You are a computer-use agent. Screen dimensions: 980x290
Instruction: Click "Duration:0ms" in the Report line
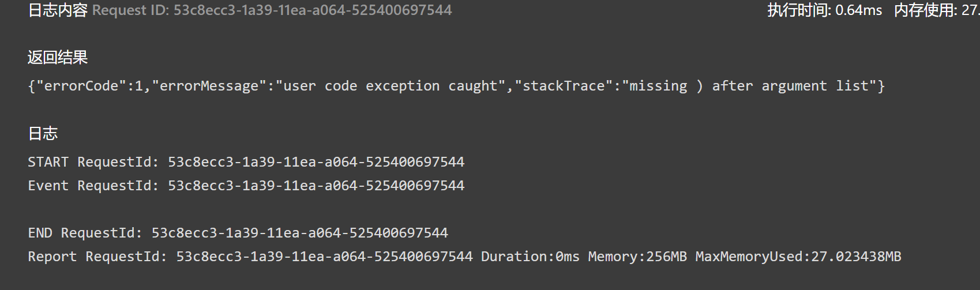[x=530, y=257]
